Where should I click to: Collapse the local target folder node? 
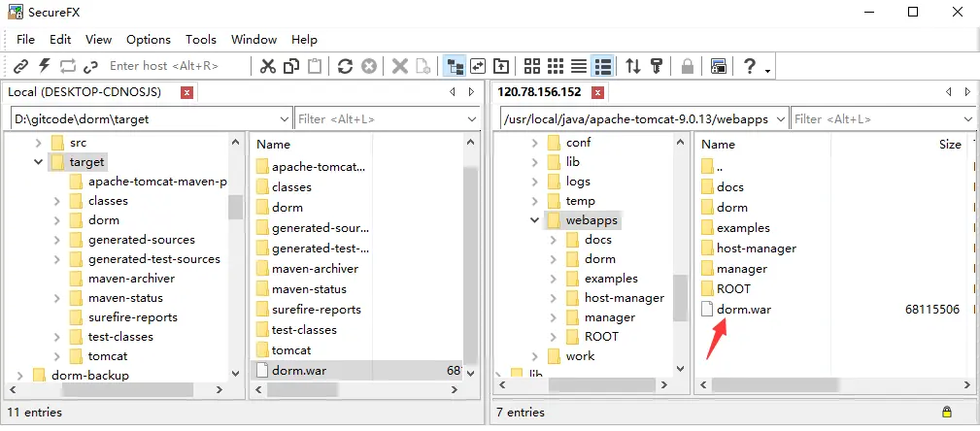38,162
